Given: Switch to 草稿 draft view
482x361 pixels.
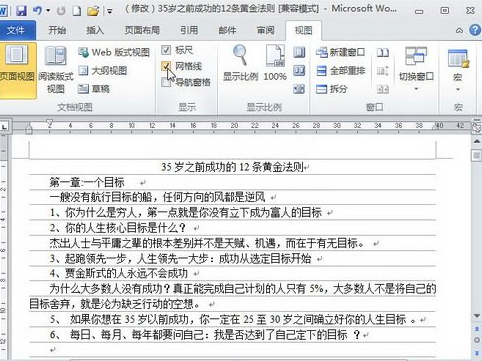Looking at the screenshot, I should click(94, 89).
